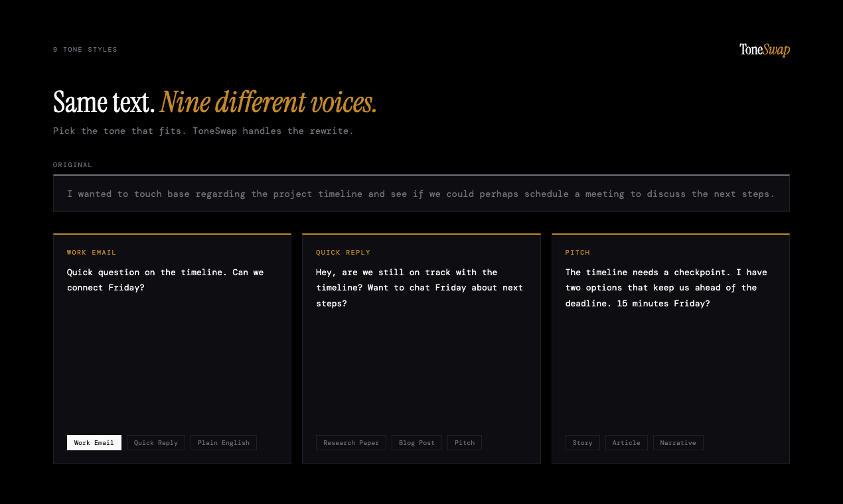Open the ToneSwap logo link
This screenshot has width=843, height=504.
pos(765,50)
